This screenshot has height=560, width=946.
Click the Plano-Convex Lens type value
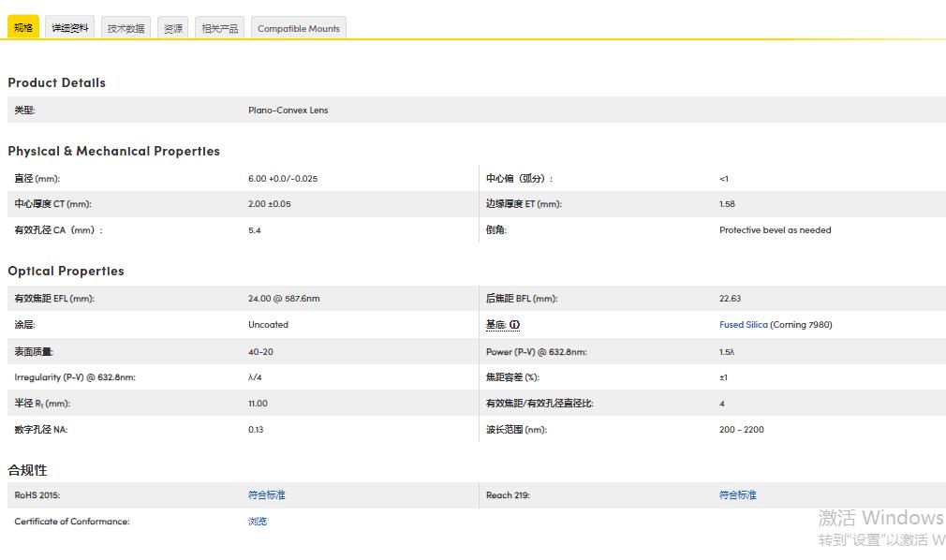tap(288, 111)
